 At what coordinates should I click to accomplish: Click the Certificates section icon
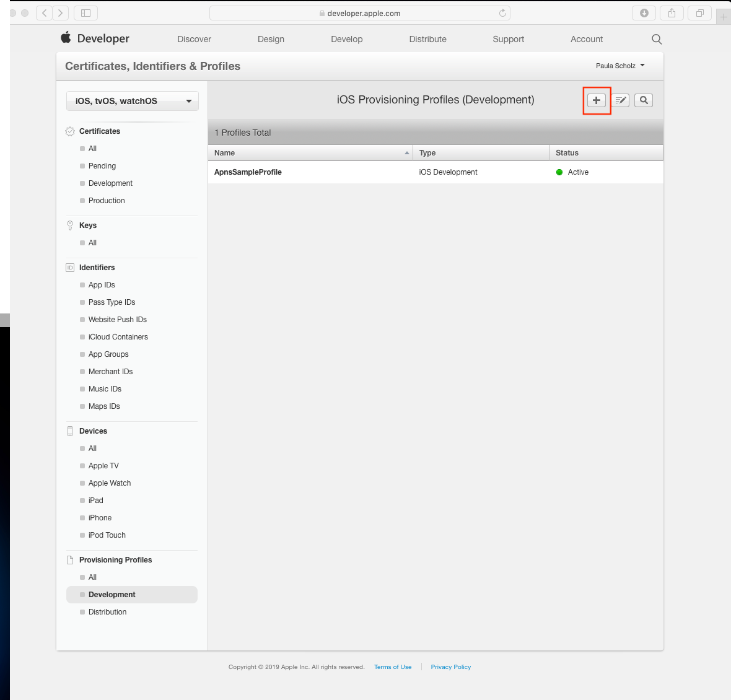click(x=70, y=131)
